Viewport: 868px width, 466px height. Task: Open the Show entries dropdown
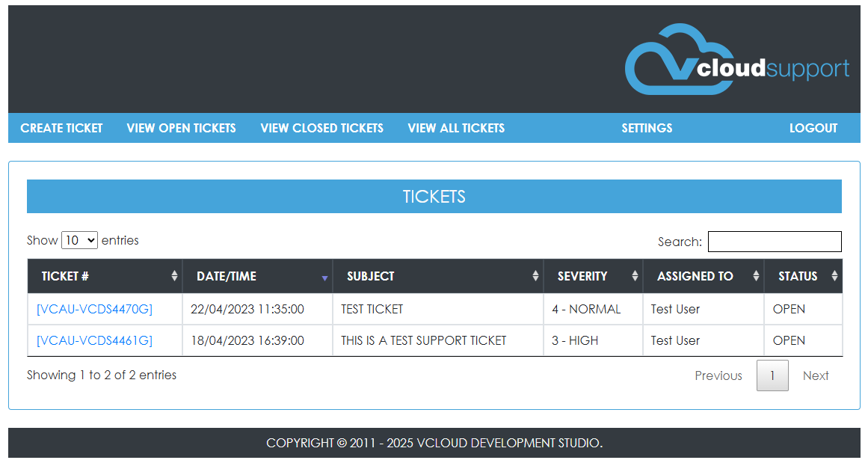pos(79,240)
